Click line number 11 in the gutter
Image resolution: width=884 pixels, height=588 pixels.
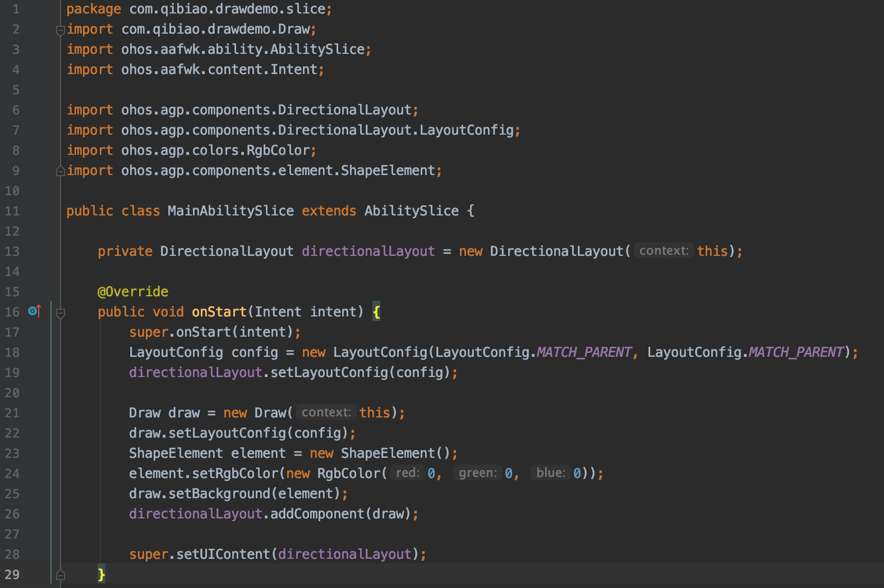pyautogui.click(x=12, y=211)
